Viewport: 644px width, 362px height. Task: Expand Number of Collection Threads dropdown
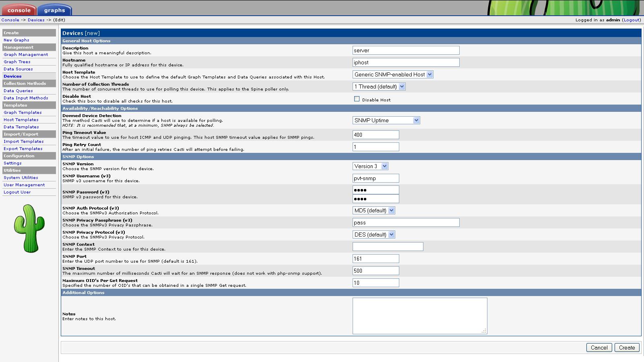[379, 86]
